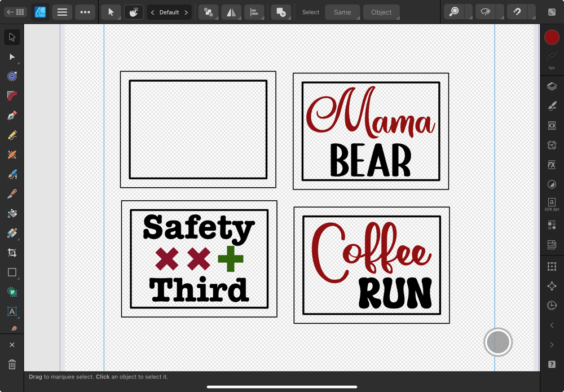Tap the floating round gray button

click(498, 342)
